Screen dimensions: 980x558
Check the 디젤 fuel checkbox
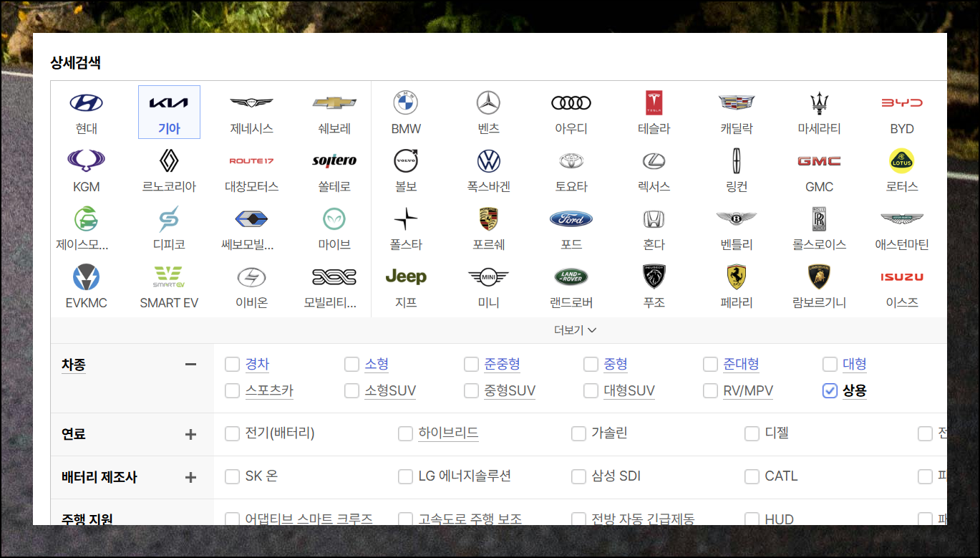[752, 433]
